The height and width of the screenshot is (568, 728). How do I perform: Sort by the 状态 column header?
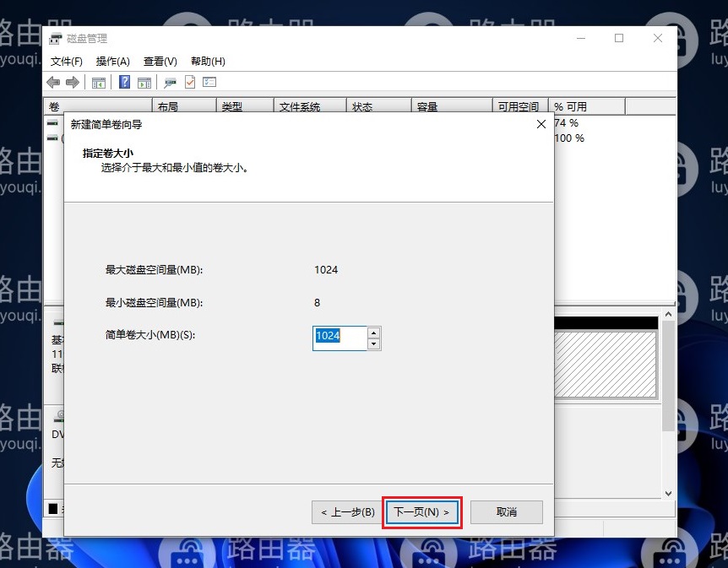tap(379, 106)
